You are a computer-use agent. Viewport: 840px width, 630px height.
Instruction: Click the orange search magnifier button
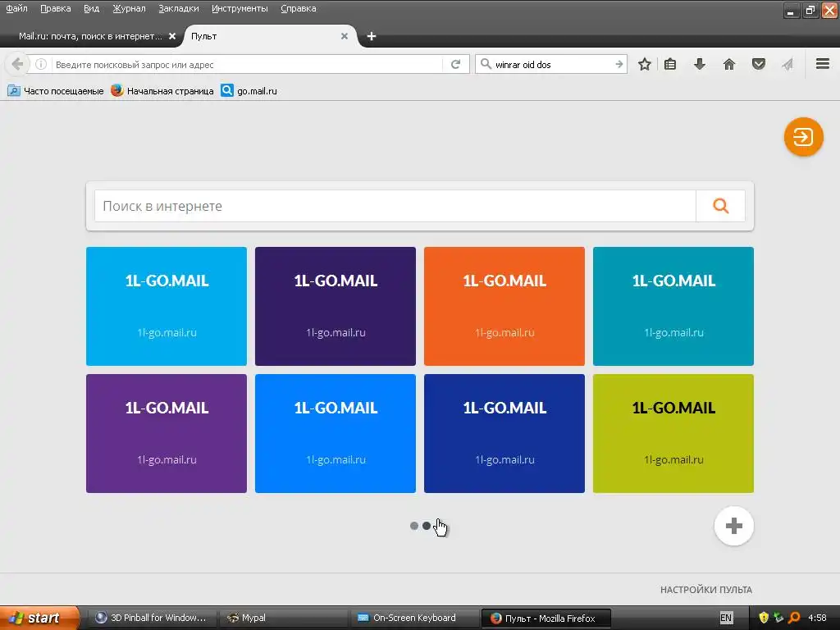tap(720, 206)
